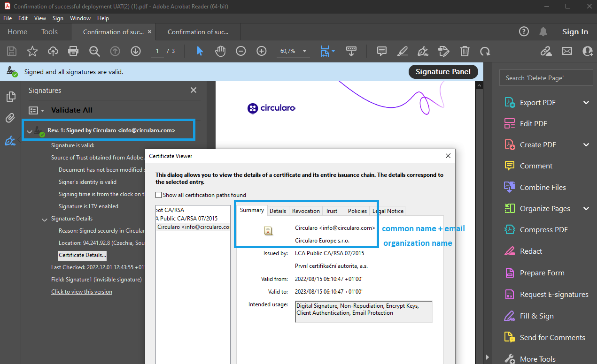This screenshot has height=364, width=597.
Task: Expand the Export PDF tool options
Action: click(586, 103)
